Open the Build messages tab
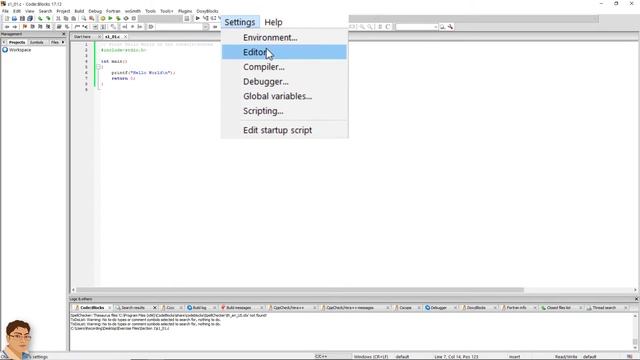Viewport: 640px width, 360px height. (238, 308)
